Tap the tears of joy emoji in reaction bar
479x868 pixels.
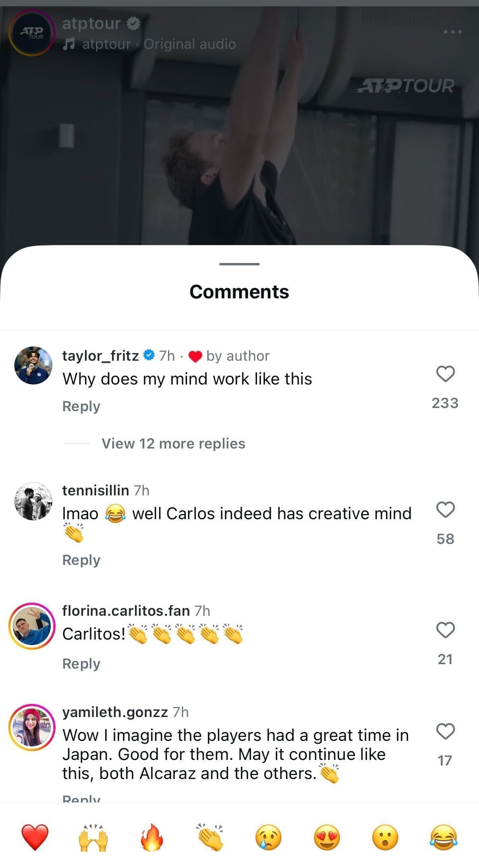[444, 836]
